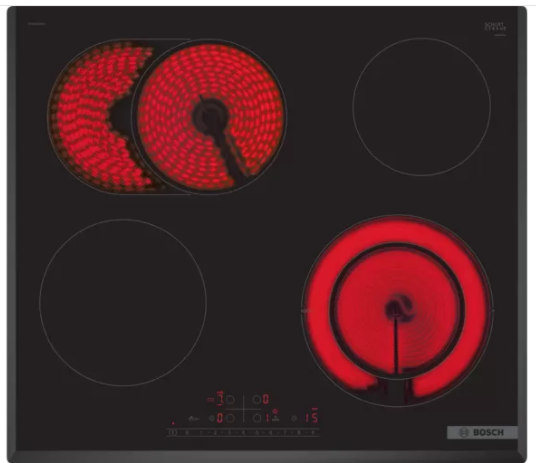Tap the zone-extension icon beside front-left display
536x463 pixels.
212,418
